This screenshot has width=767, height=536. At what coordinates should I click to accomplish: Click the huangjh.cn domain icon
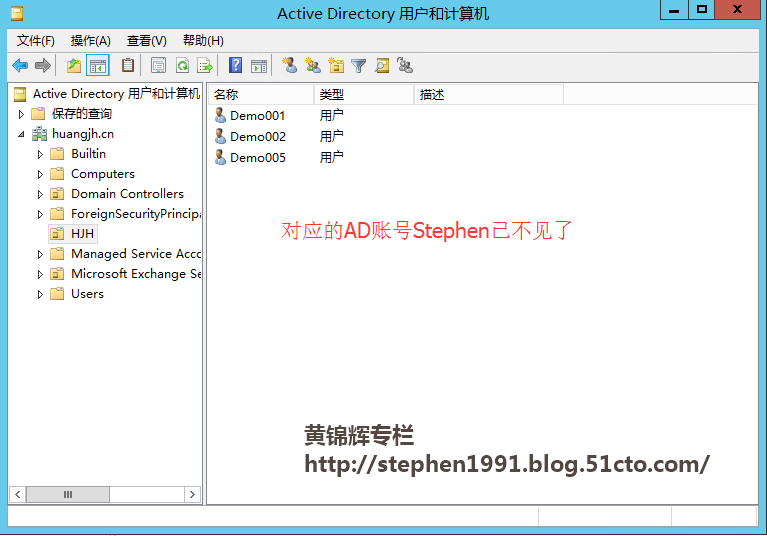39,134
